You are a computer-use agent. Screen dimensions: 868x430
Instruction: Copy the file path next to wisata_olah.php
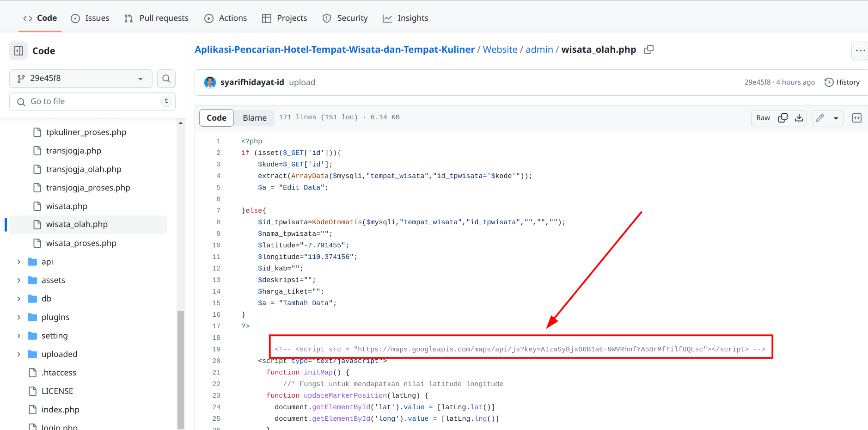click(x=648, y=49)
